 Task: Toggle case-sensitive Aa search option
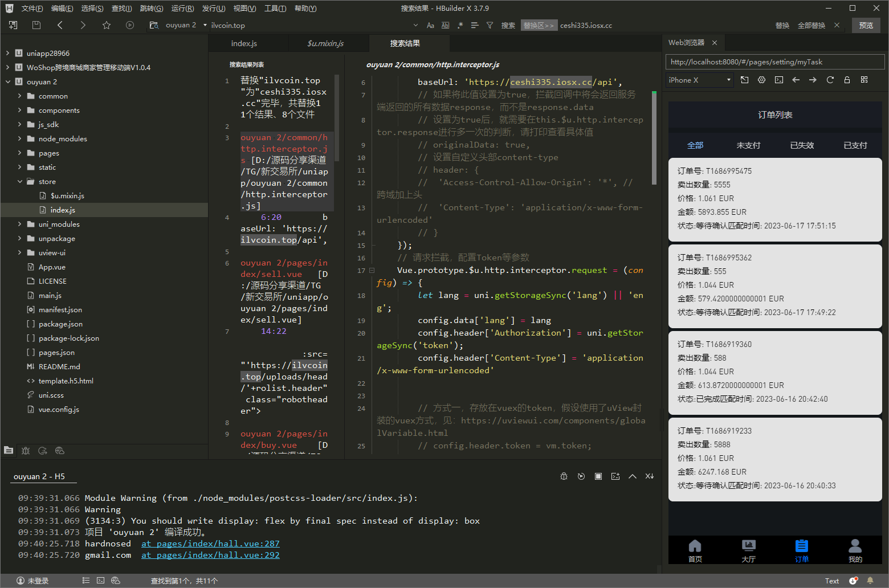coord(430,25)
